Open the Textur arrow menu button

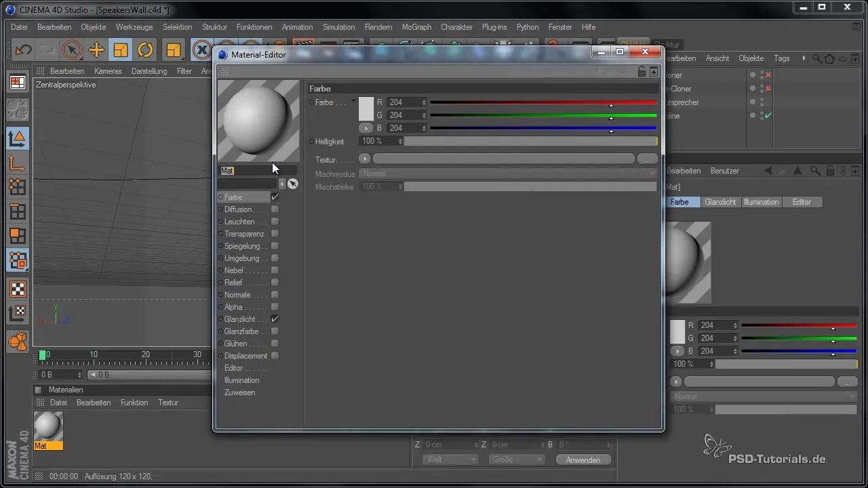click(365, 159)
